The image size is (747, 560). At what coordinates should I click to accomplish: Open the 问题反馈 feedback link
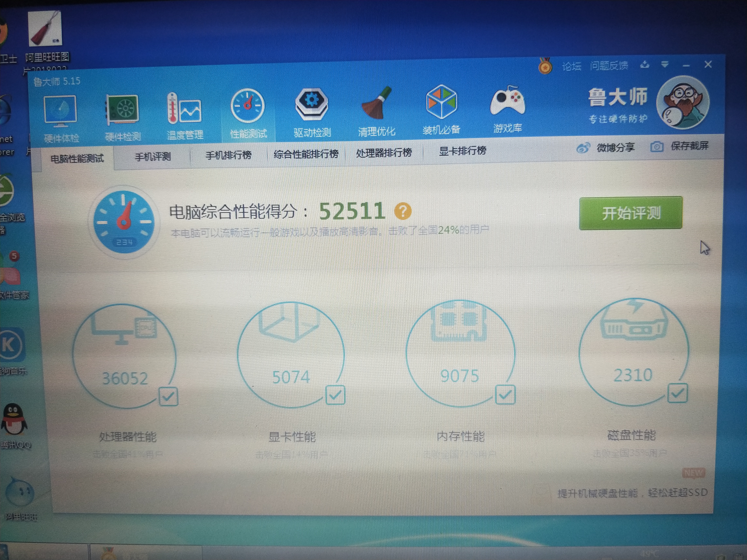tap(609, 65)
